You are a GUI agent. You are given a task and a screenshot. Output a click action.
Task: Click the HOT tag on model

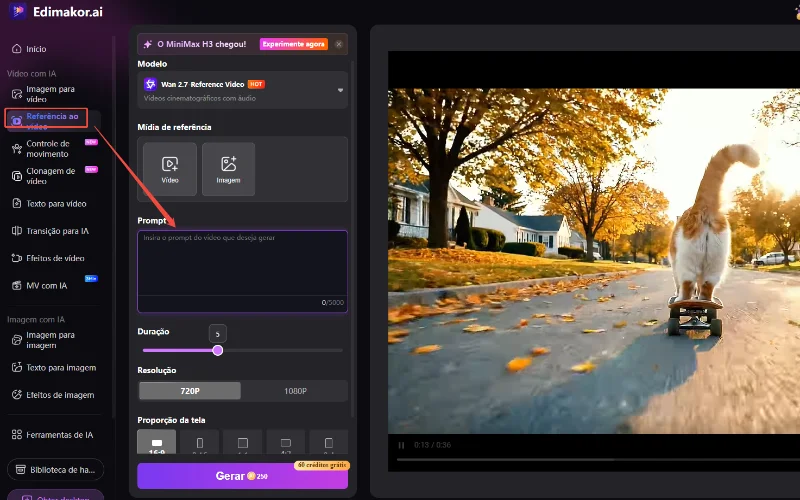tap(256, 84)
